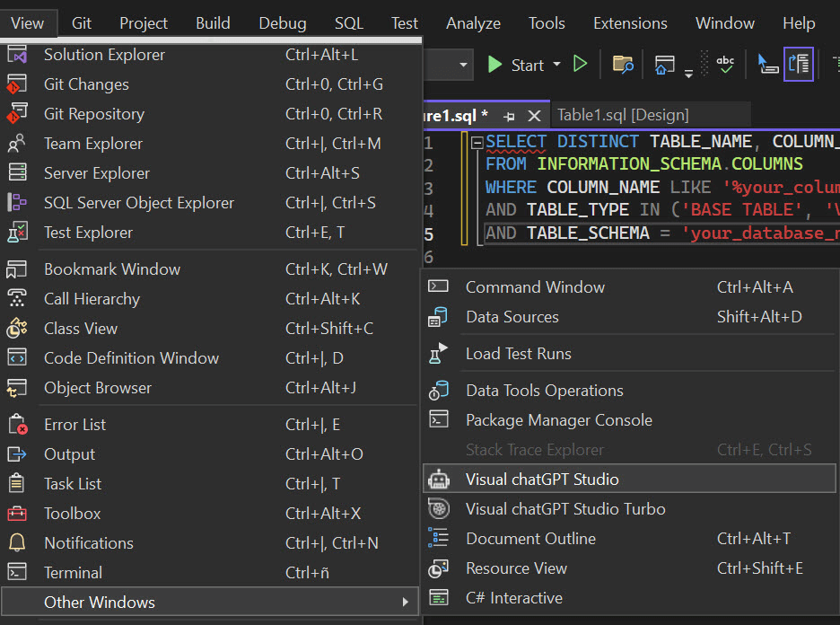840x625 pixels.
Task: Click the Git Changes icon
Action: (17, 84)
